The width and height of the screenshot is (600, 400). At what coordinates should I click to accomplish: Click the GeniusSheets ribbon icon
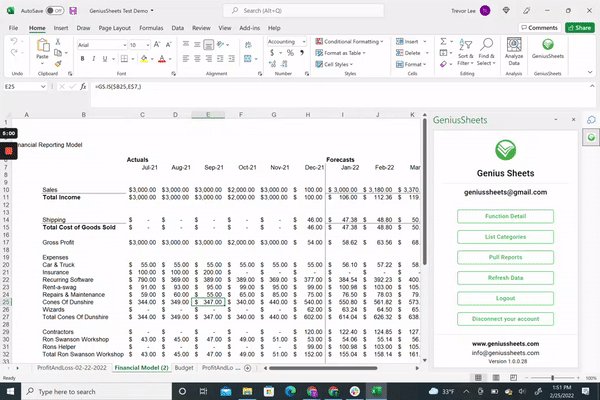pyautogui.click(x=548, y=49)
